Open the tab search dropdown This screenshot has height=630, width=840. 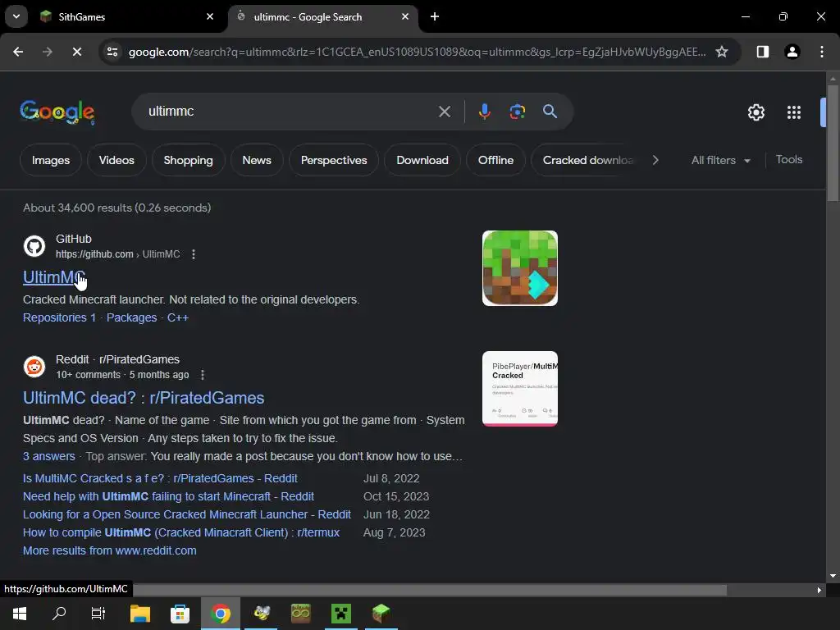pos(16,16)
